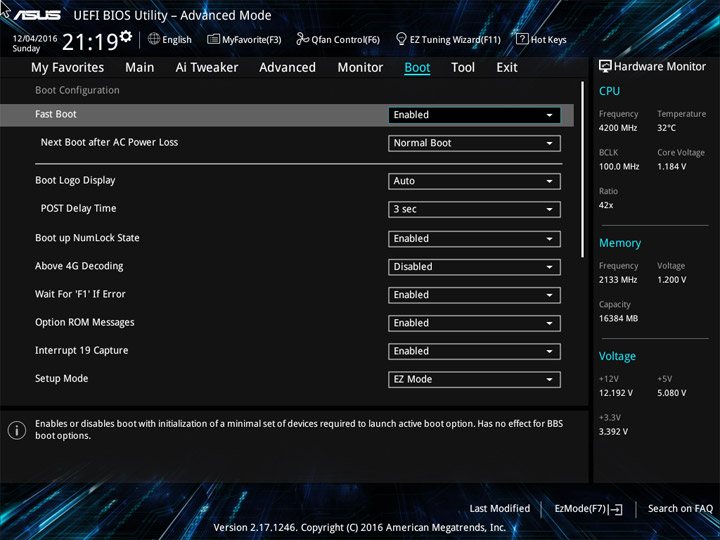Open the Monitor tab
The width and height of the screenshot is (720, 540).
[x=360, y=68]
